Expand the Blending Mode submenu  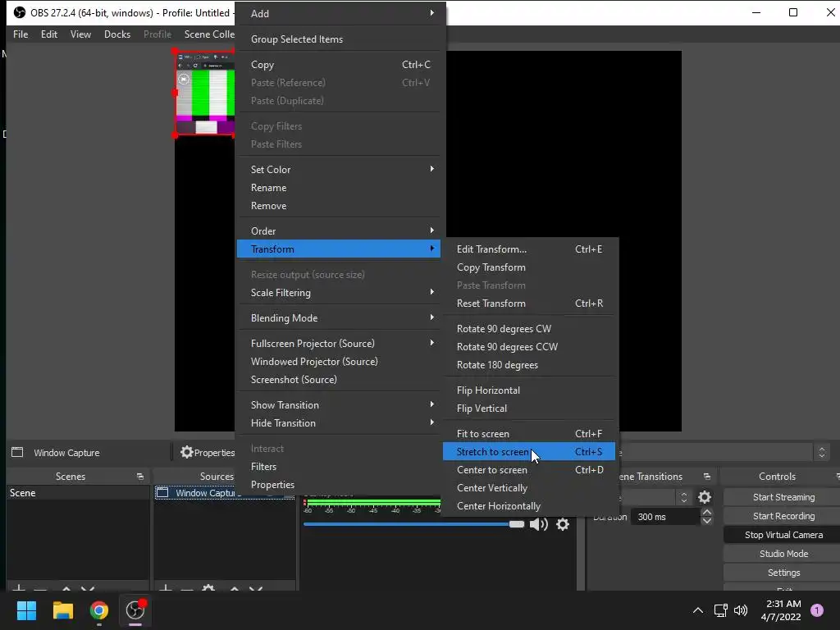pos(340,317)
